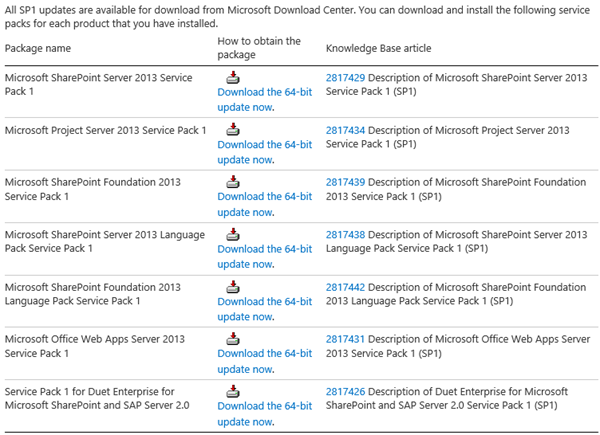Select 'Microsoft Office Web Apps Server 2013' package name

tap(95, 346)
